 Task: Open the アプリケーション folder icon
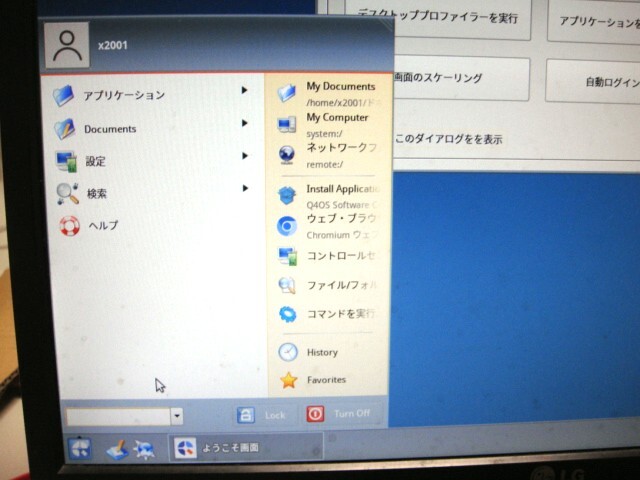63,96
